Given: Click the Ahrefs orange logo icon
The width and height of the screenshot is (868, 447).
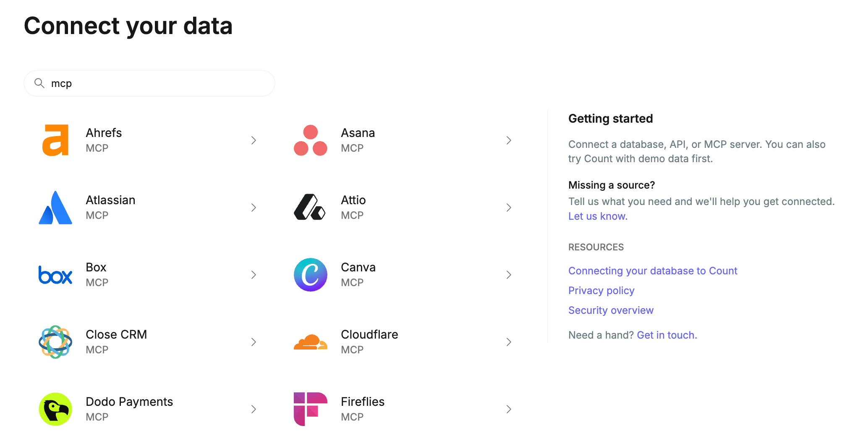Looking at the screenshot, I should 55,140.
